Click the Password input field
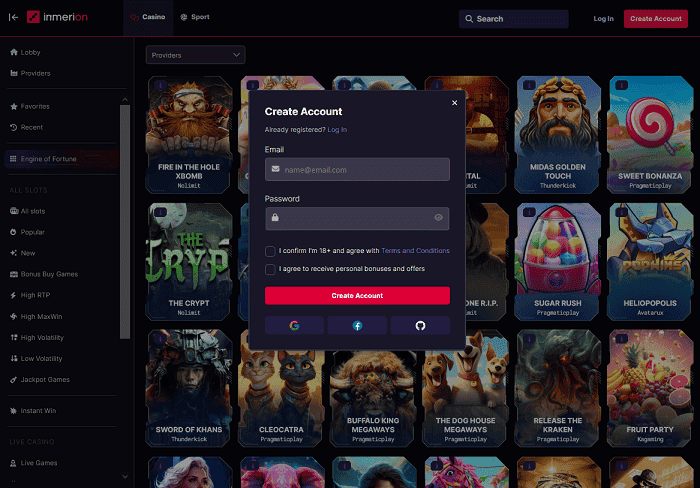 click(357, 218)
